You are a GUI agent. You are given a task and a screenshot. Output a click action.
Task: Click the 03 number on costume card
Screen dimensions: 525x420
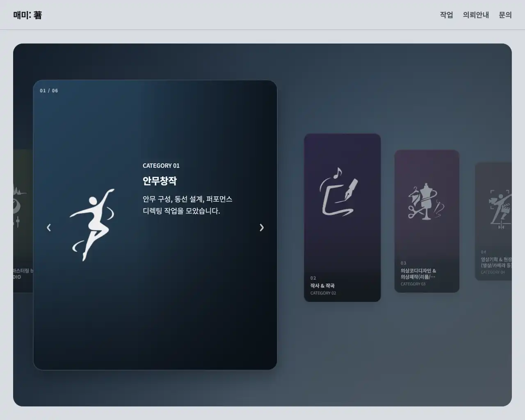pyautogui.click(x=404, y=263)
